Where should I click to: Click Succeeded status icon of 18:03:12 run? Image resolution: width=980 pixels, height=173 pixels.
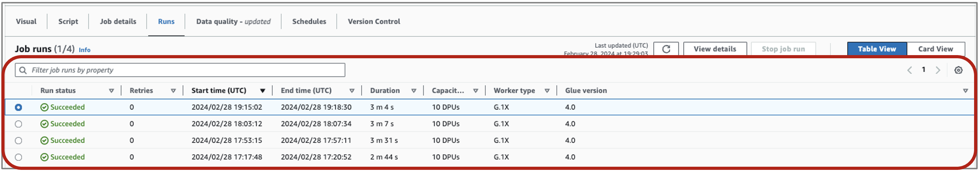45,124
